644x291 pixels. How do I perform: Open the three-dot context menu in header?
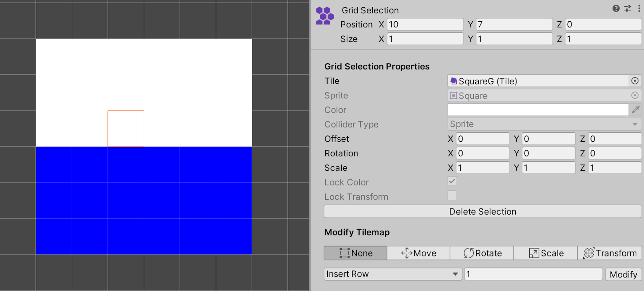[639, 8]
